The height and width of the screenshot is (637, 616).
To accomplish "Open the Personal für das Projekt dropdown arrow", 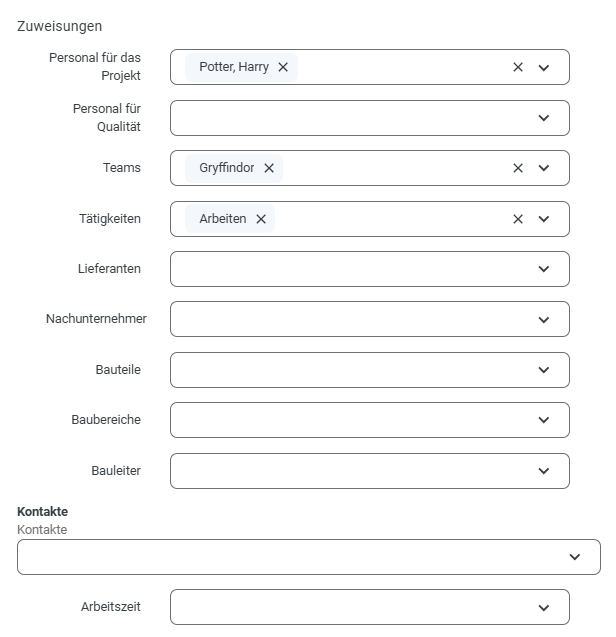I will pos(544,67).
